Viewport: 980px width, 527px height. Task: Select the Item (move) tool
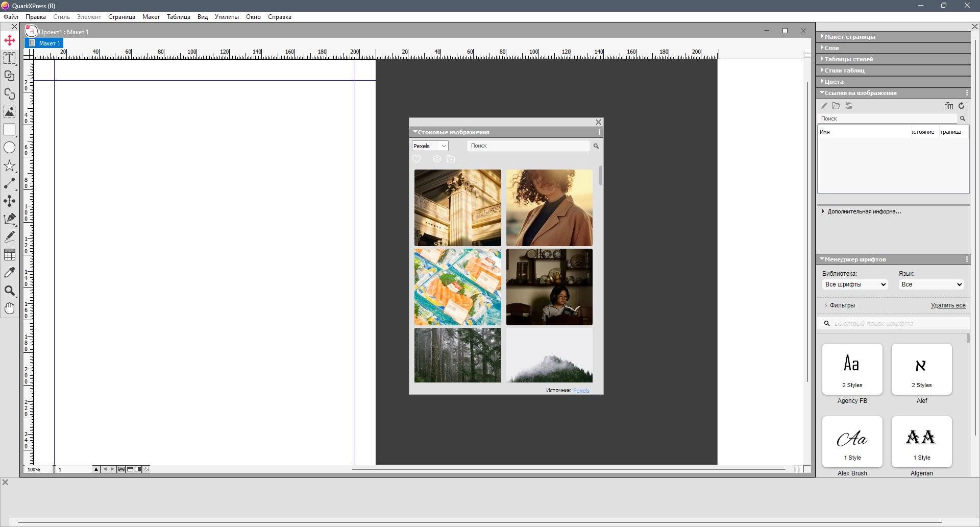[10, 40]
